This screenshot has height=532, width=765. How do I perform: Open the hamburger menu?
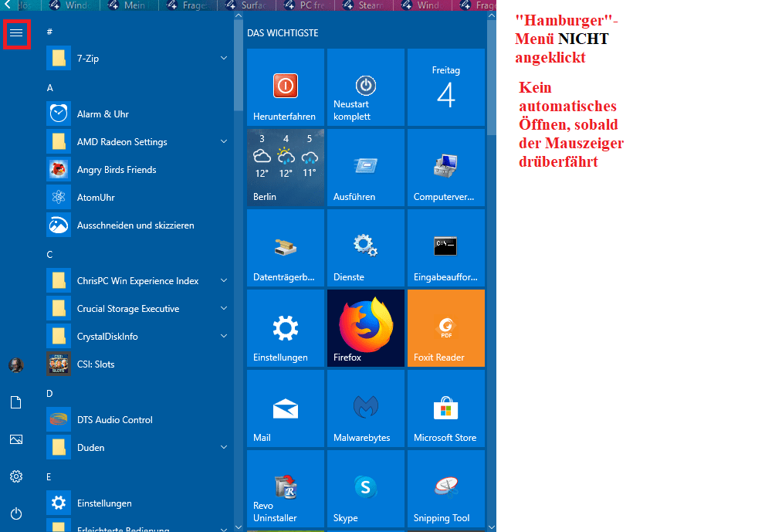click(x=16, y=33)
